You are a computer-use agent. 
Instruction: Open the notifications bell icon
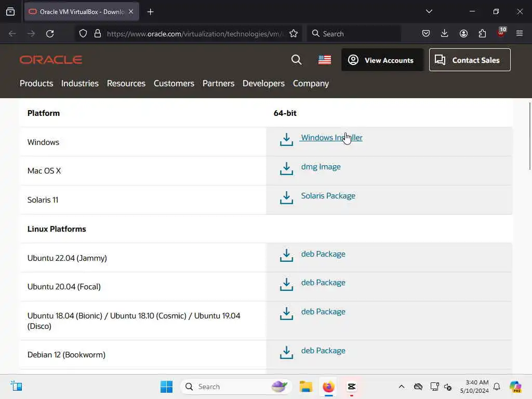pyautogui.click(x=497, y=387)
